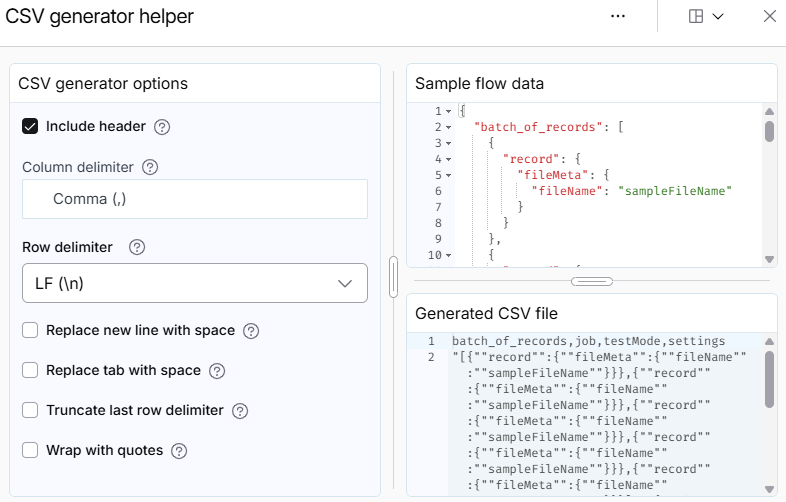Enable Replace new line with space

point(30,330)
